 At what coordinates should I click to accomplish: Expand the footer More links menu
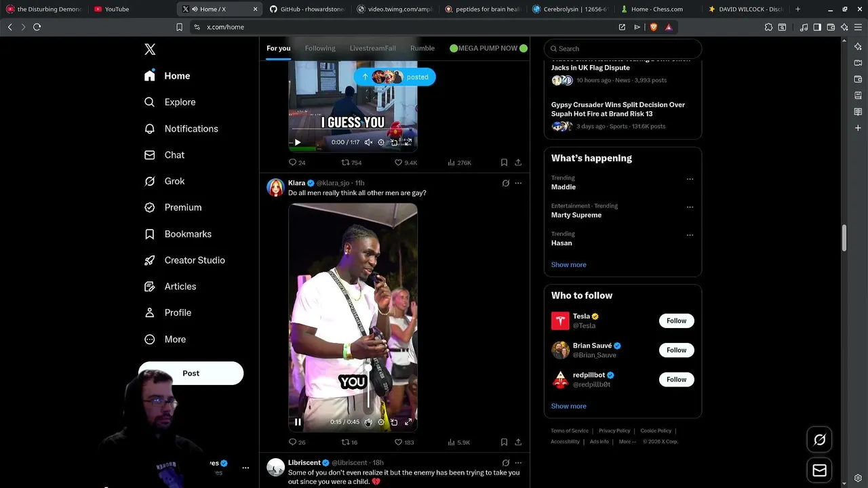pyautogui.click(x=627, y=442)
